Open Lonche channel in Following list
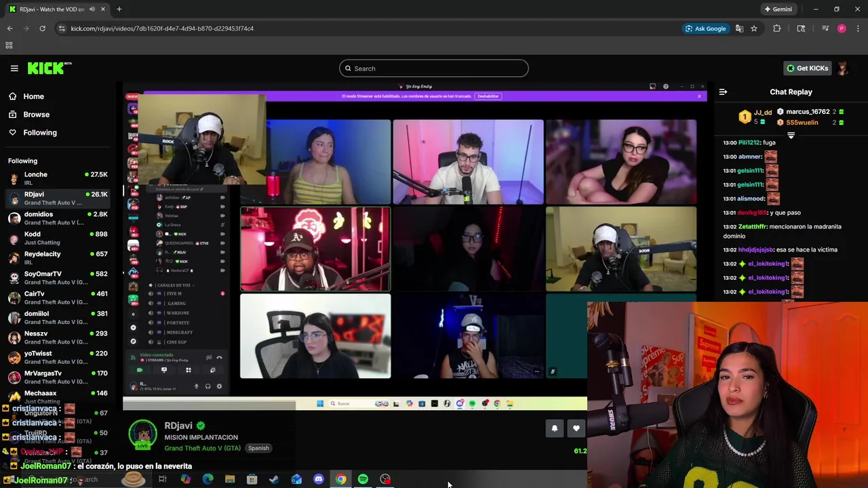This screenshot has width=868, height=488. (x=58, y=179)
